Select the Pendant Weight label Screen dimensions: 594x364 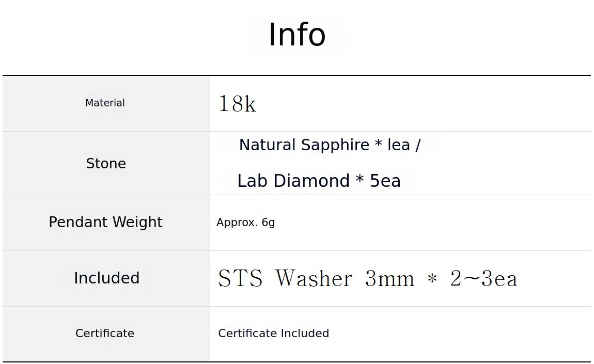pos(105,222)
